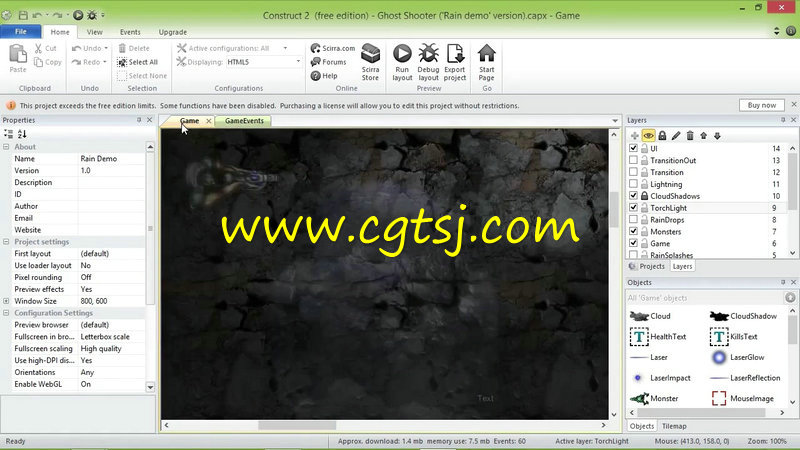Click the Objects search filter field
This screenshot has height=450, width=800.
[705, 298]
